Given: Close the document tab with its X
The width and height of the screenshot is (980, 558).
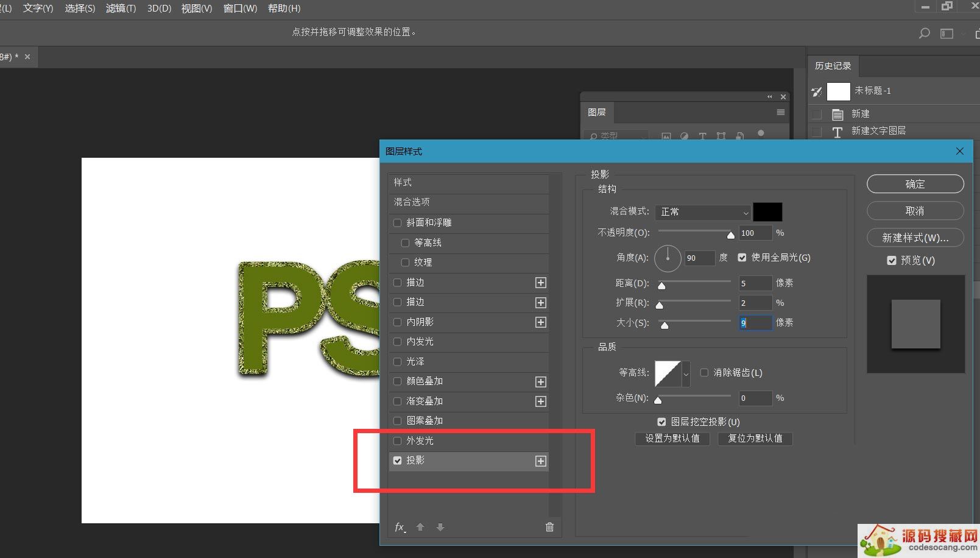Looking at the screenshot, I should coord(27,57).
